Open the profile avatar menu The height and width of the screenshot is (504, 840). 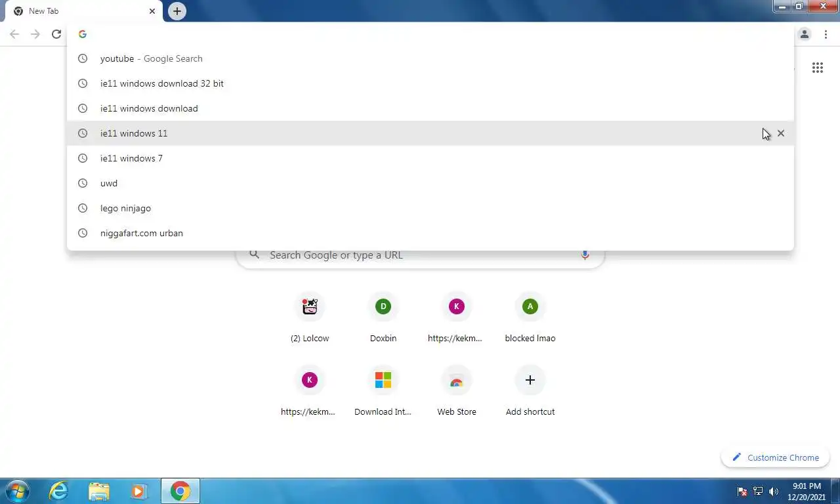click(805, 34)
